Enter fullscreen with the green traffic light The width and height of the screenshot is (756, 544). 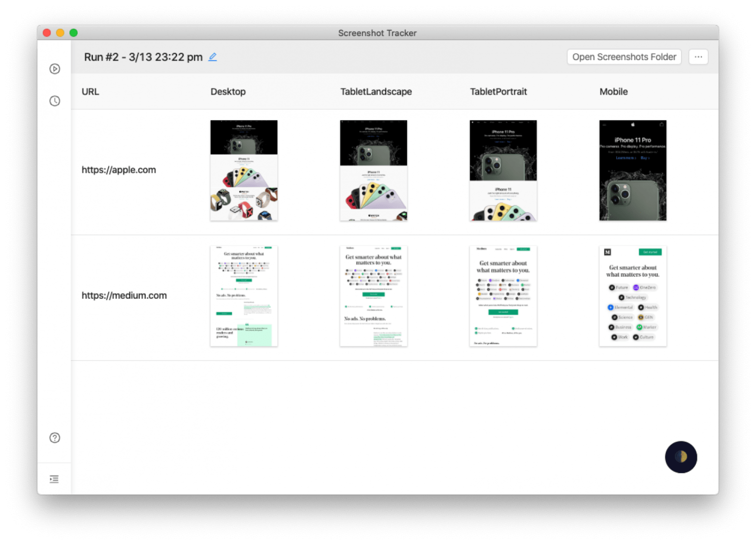click(74, 32)
